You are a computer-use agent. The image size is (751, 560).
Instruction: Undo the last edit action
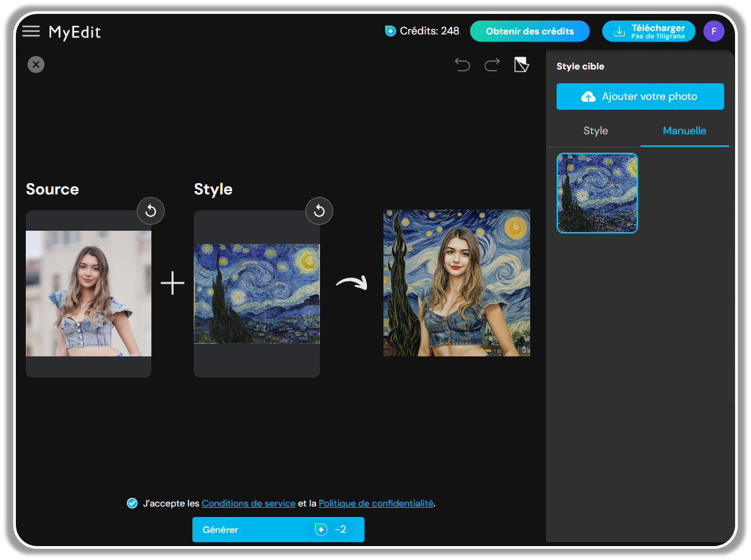point(462,65)
